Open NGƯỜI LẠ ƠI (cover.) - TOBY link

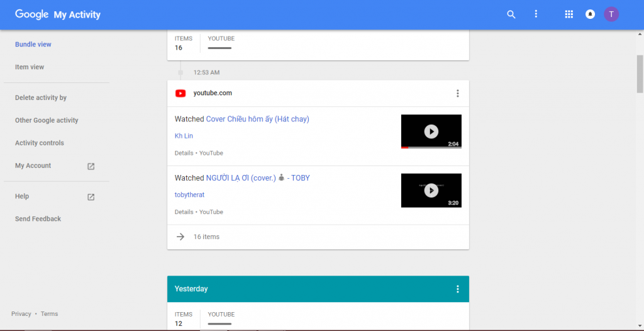258,178
